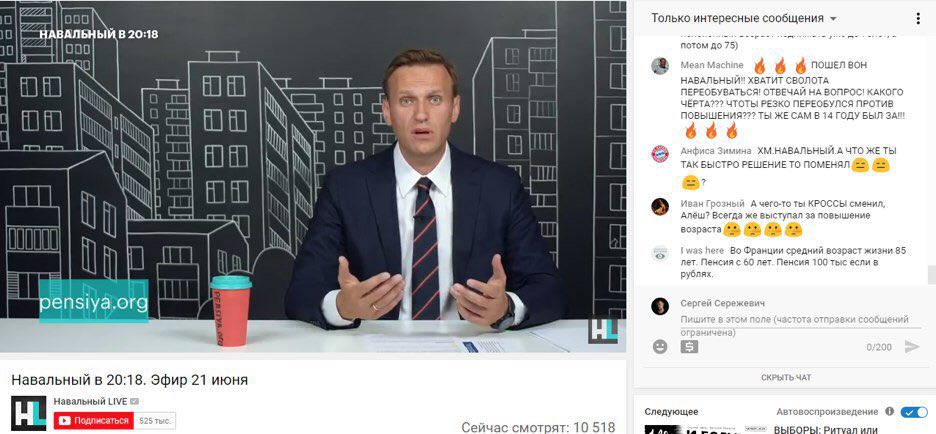The height and width of the screenshot is (434, 936).
Task: Click Иван Грозный's avatar
Action: 660,207
